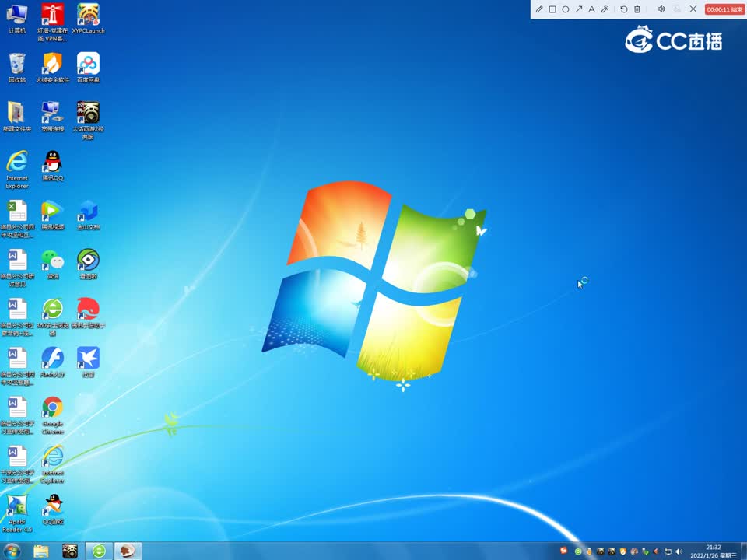The height and width of the screenshot is (560, 747).
Task: Select the Tencent QQ penguin desktop icon
Action: (52, 166)
